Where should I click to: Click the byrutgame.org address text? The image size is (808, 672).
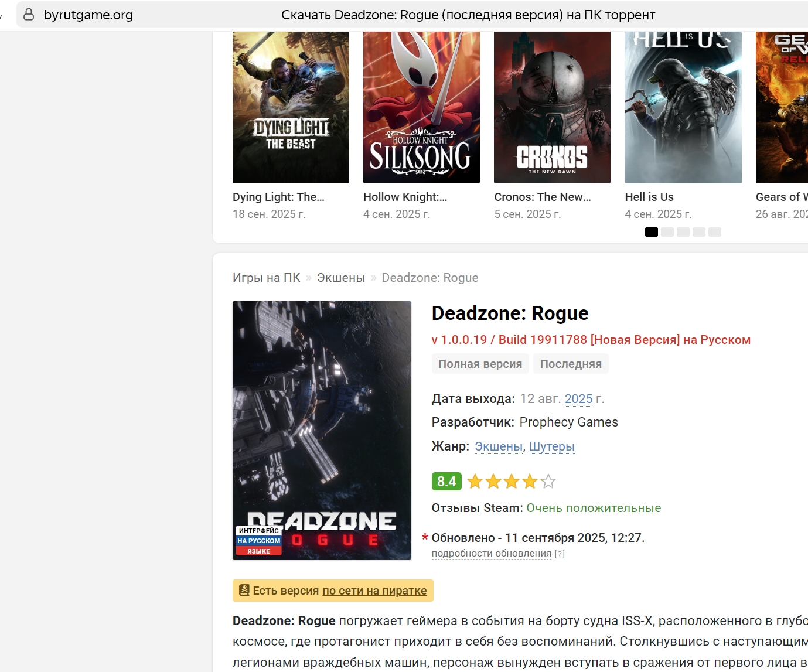coord(88,15)
